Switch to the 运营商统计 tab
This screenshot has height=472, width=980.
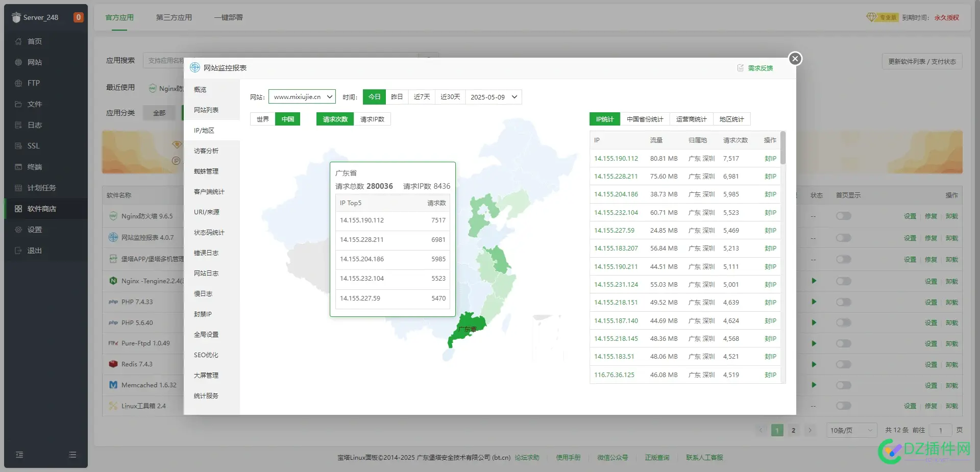691,119
